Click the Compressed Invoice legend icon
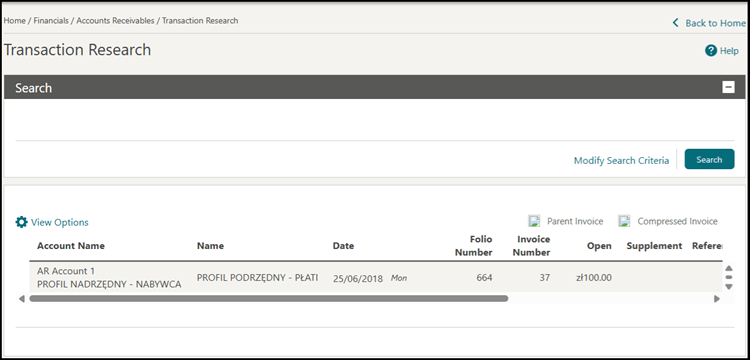This screenshot has height=360, width=750. pos(624,221)
